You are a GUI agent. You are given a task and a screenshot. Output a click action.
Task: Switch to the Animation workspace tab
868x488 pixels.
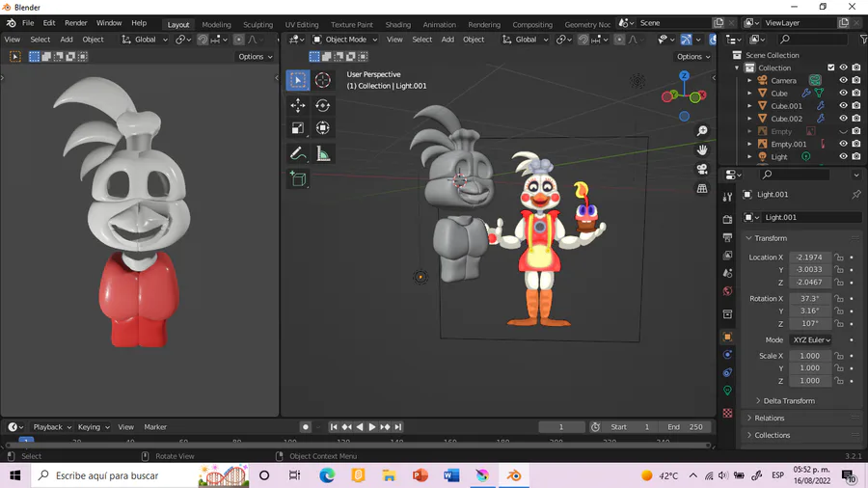click(439, 24)
